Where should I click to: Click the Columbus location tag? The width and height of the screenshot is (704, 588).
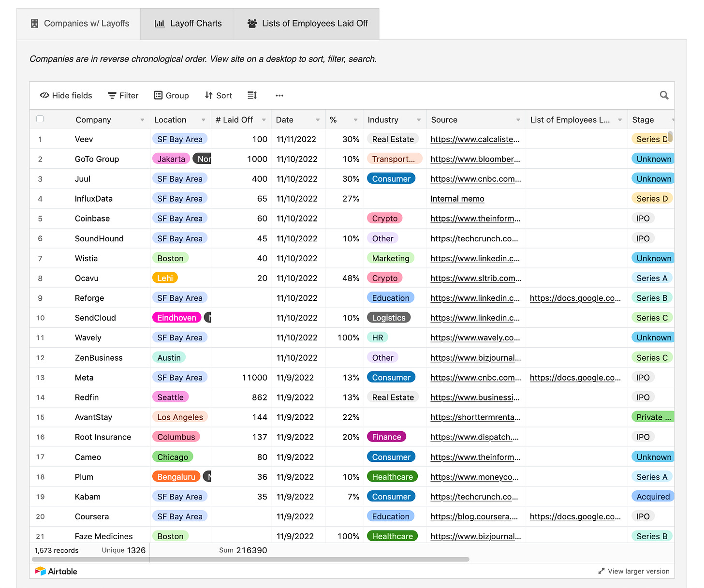(x=176, y=437)
